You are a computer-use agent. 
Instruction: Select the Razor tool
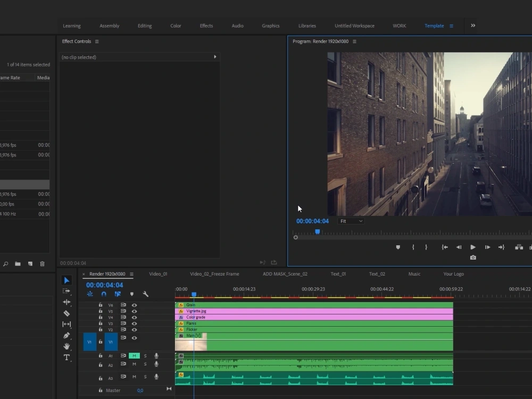click(x=66, y=313)
